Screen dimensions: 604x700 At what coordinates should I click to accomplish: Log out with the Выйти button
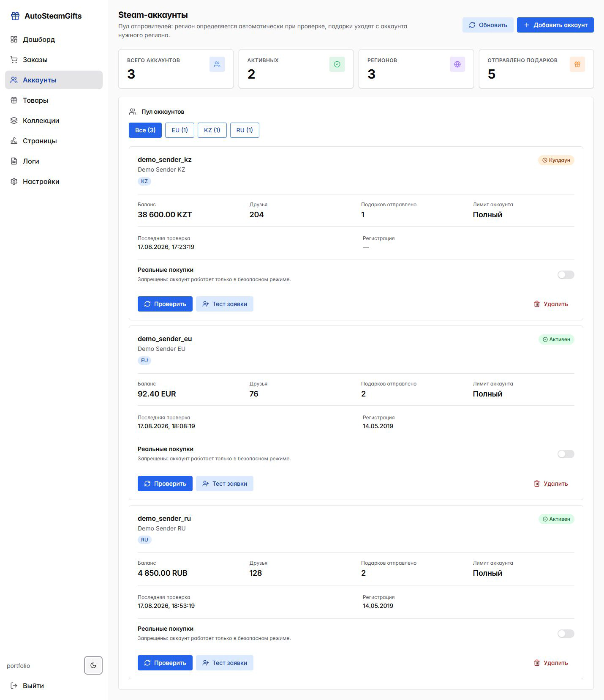coord(54,686)
